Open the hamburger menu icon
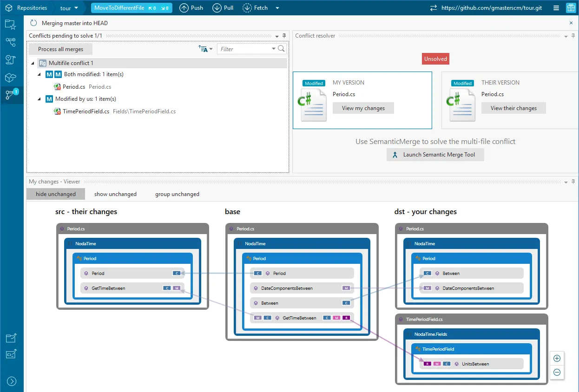This screenshot has width=579, height=392. point(556,8)
